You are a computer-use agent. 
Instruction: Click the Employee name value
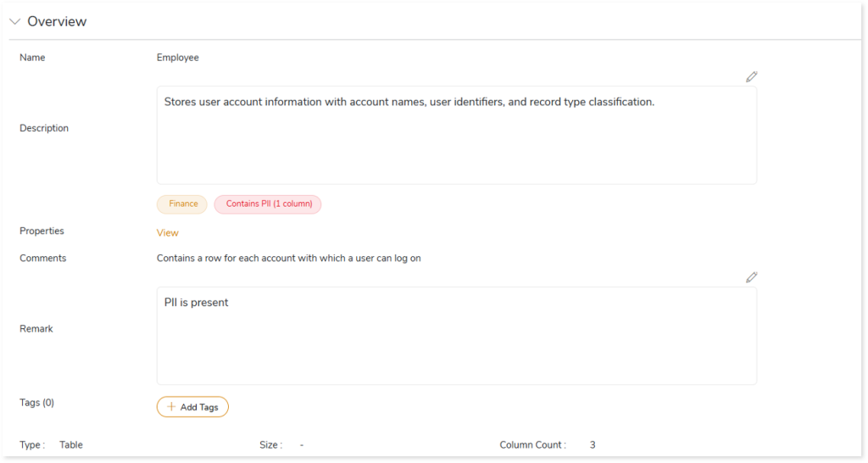(x=178, y=58)
